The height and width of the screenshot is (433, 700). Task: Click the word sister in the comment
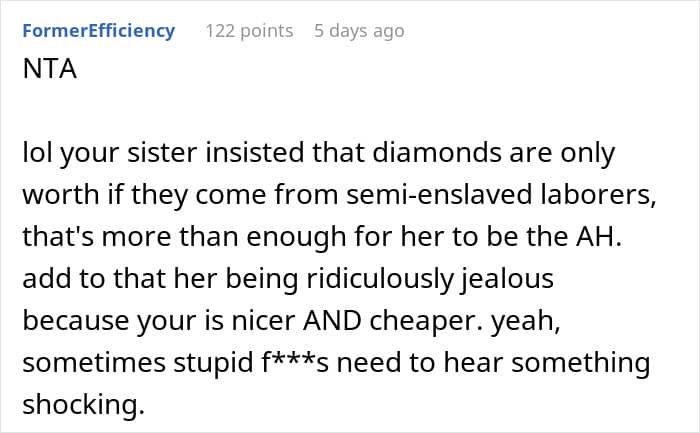162,153
